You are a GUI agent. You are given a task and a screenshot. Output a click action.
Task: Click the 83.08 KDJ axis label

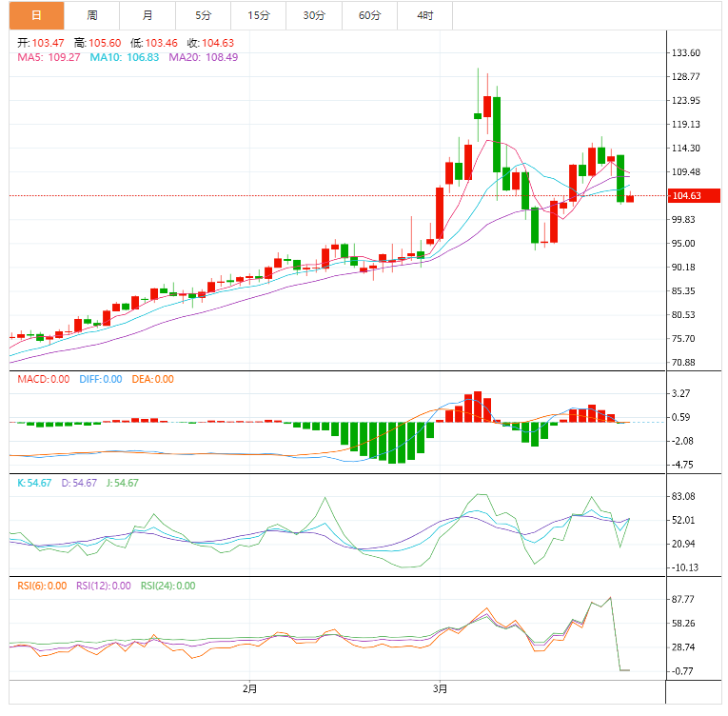pyautogui.click(x=683, y=496)
